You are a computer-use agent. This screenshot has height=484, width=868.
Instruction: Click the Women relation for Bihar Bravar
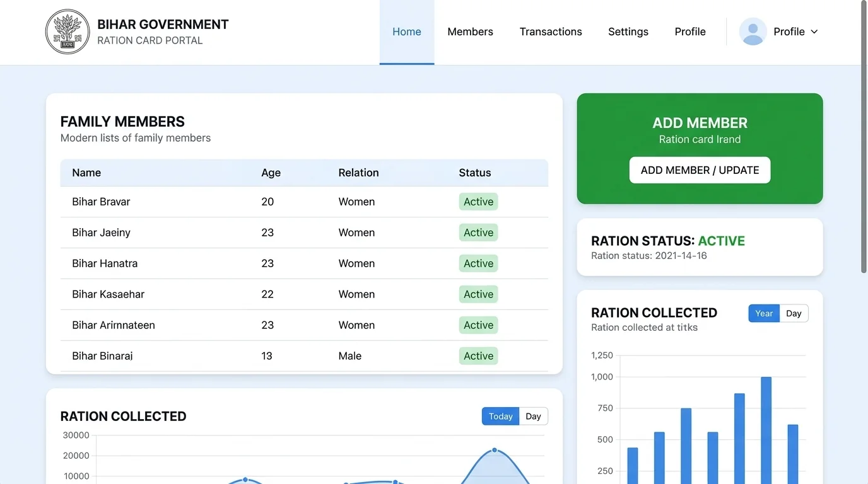[x=356, y=202]
